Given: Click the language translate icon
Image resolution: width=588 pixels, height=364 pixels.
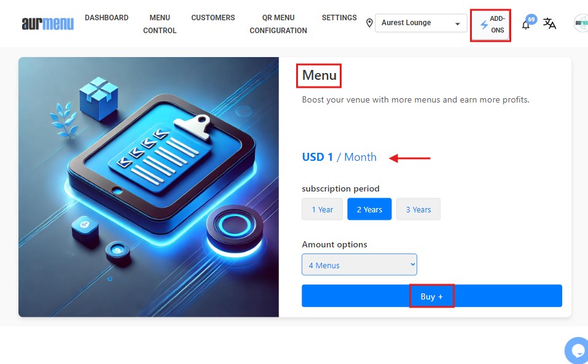Looking at the screenshot, I should pyautogui.click(x=549, y=23).
